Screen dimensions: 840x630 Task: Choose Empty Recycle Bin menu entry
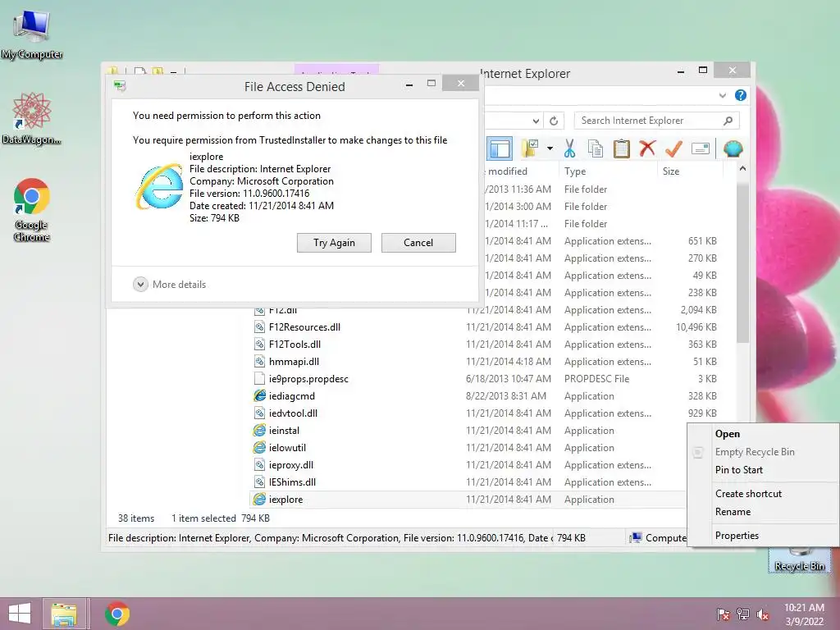(763, 452)
